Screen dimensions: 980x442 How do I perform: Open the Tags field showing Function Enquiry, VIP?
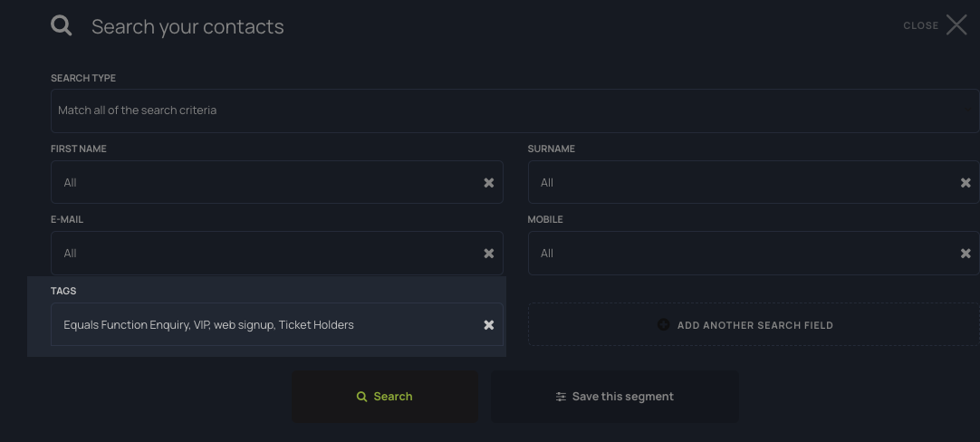coord(263,325)
